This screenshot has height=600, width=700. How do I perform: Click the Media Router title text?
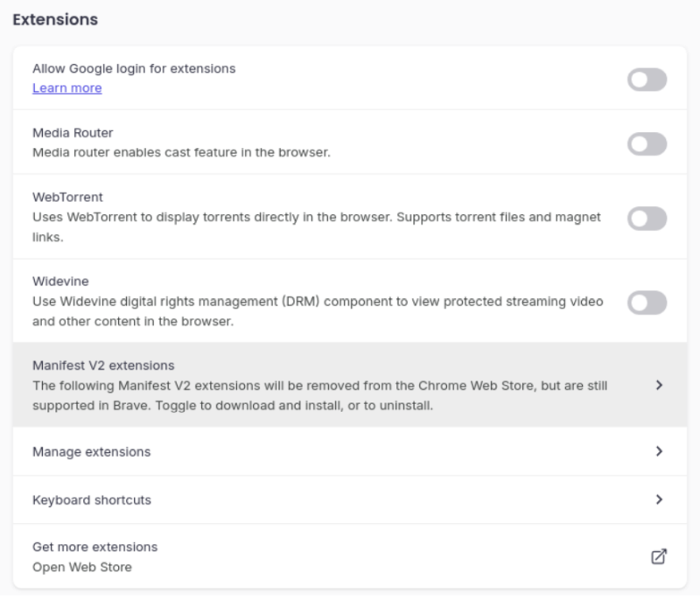(73, 133)
